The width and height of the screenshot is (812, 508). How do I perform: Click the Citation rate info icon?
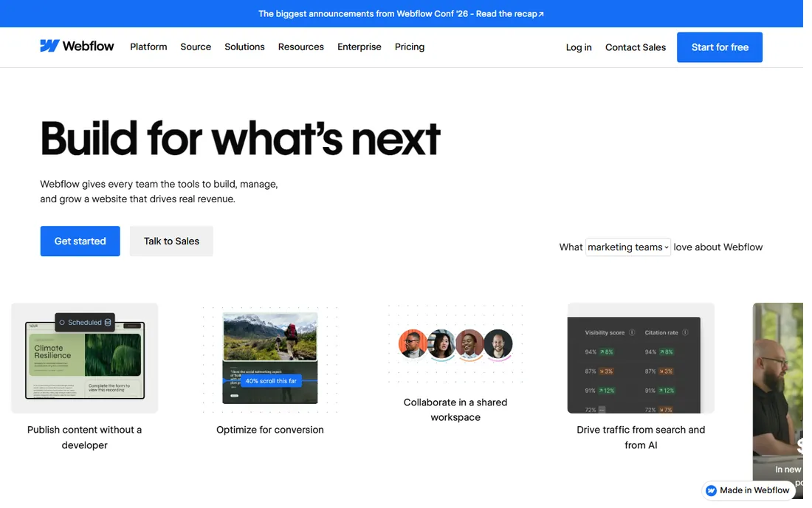point(685,332)
